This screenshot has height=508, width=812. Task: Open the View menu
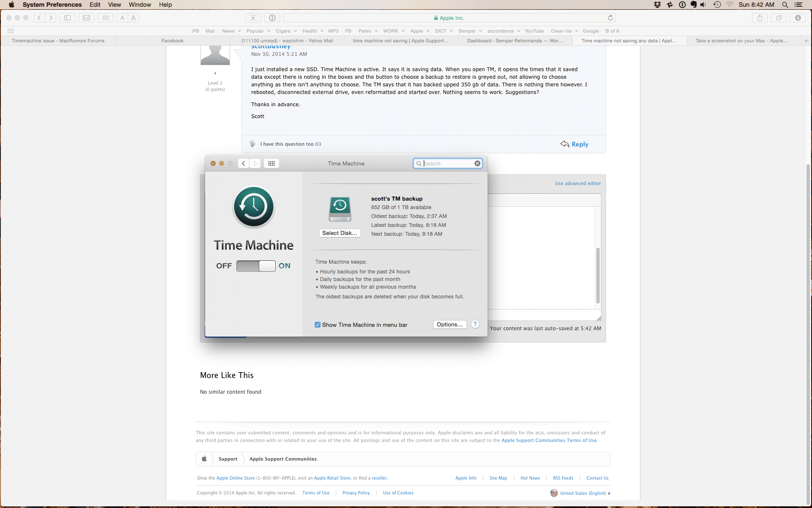[114, 5]
